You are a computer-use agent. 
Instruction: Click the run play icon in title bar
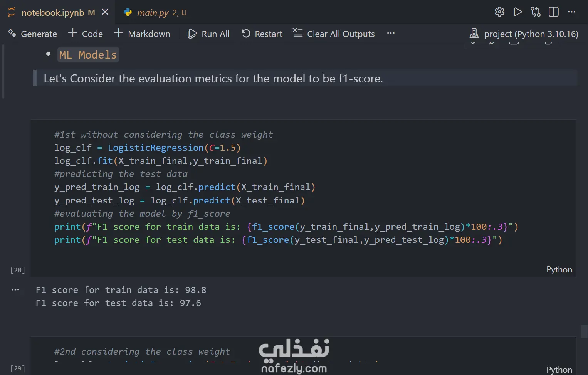517,12
